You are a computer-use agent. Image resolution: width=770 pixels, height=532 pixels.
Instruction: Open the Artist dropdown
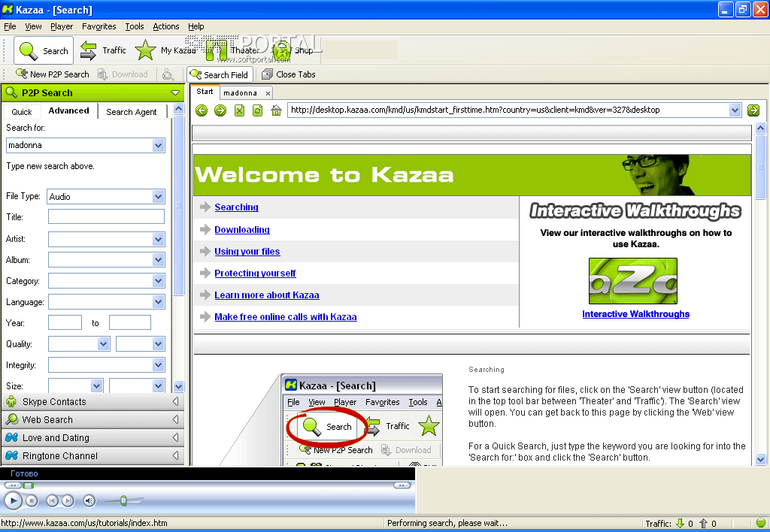point(158,240)
